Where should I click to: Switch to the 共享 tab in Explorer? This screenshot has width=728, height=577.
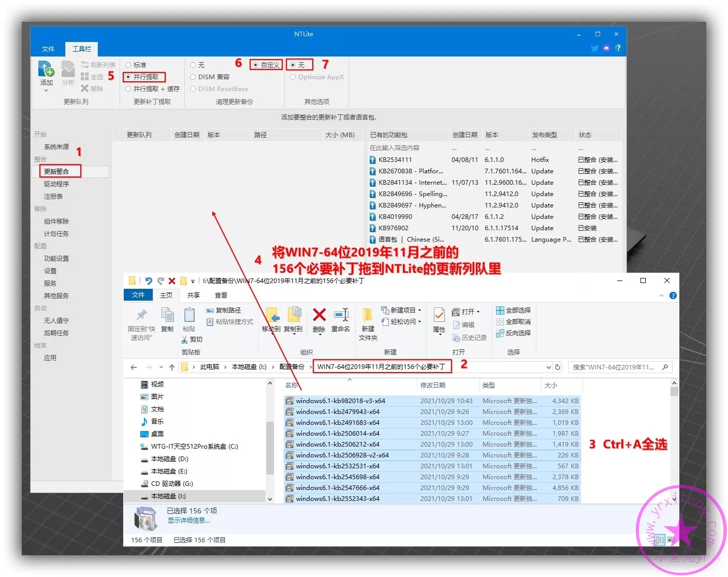coord(194,295)
